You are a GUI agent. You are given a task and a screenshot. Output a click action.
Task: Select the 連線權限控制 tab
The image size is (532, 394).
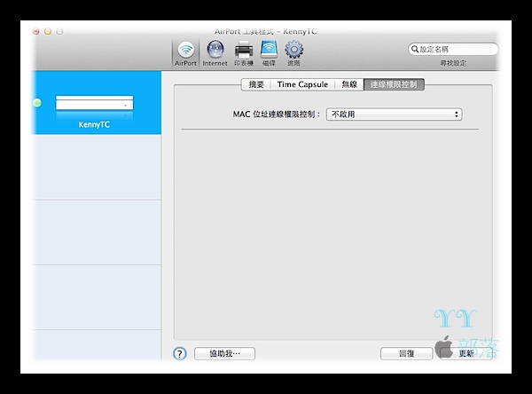tap(394, 84)
